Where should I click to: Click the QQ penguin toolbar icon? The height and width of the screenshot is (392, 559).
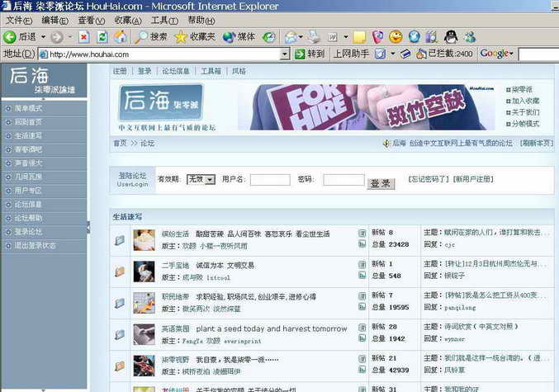click(450, 37)
